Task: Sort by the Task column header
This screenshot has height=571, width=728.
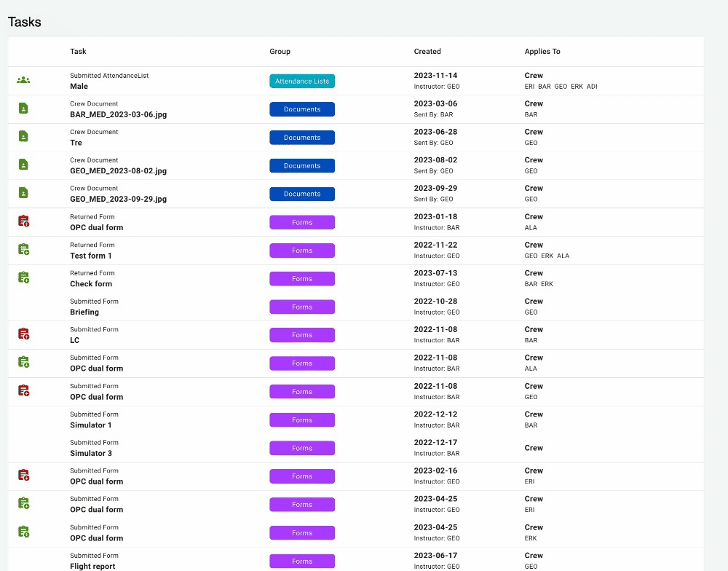Action: 78,52
